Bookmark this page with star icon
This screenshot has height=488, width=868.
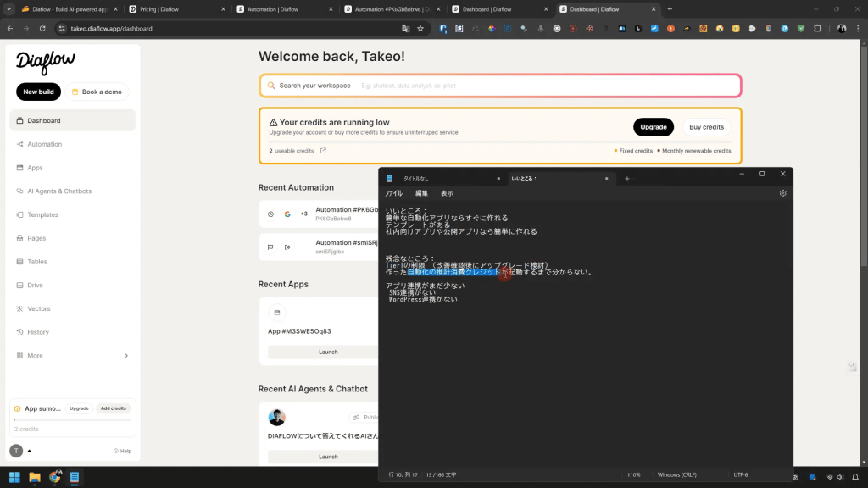(x=420, y=28)
